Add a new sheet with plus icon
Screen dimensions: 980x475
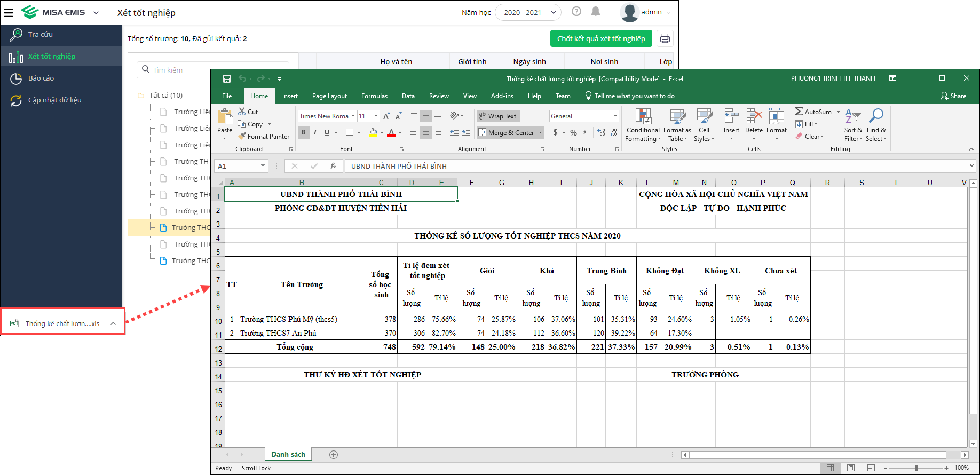(334, 455)
